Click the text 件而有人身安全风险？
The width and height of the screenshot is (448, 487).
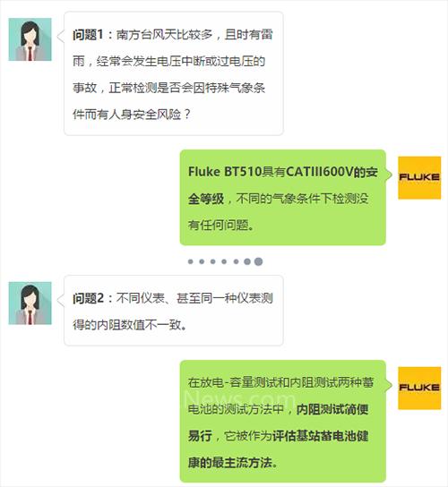pyautogui.click(x=132, y=115)
